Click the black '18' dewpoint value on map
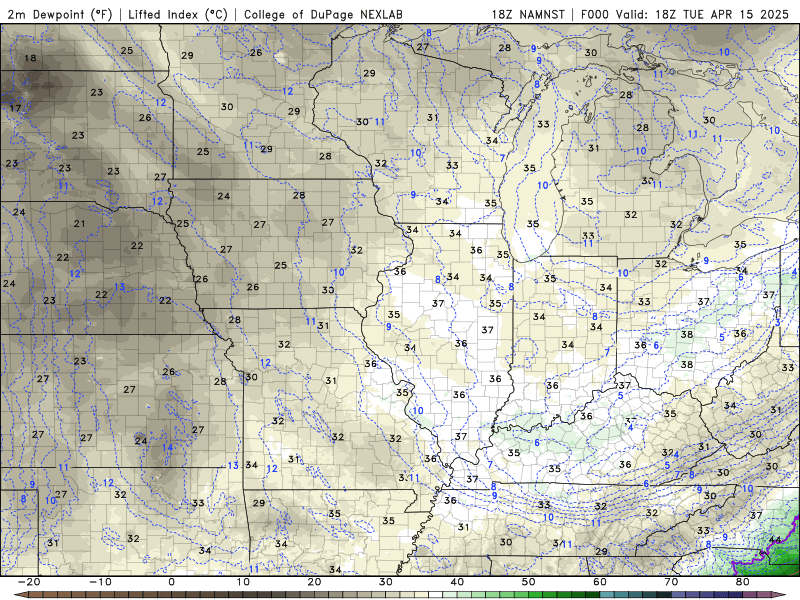 31,58
